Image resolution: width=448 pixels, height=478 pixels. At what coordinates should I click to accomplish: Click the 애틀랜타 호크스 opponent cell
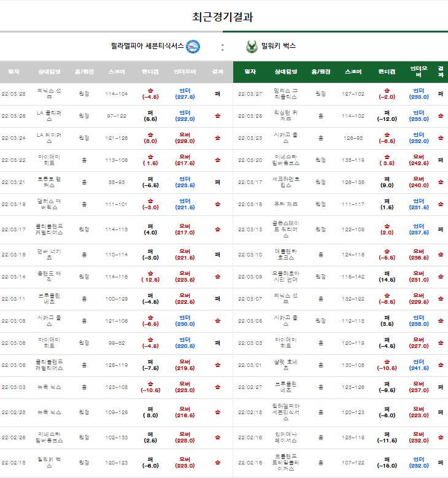286,255
